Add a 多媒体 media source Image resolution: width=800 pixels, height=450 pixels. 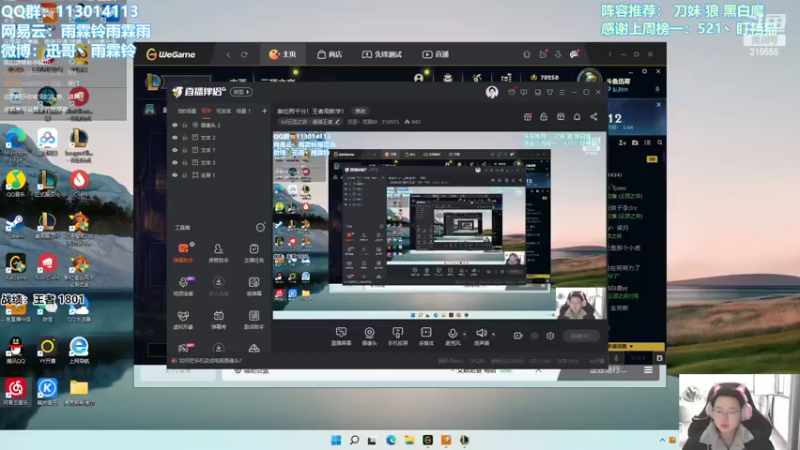pos(426,336)
